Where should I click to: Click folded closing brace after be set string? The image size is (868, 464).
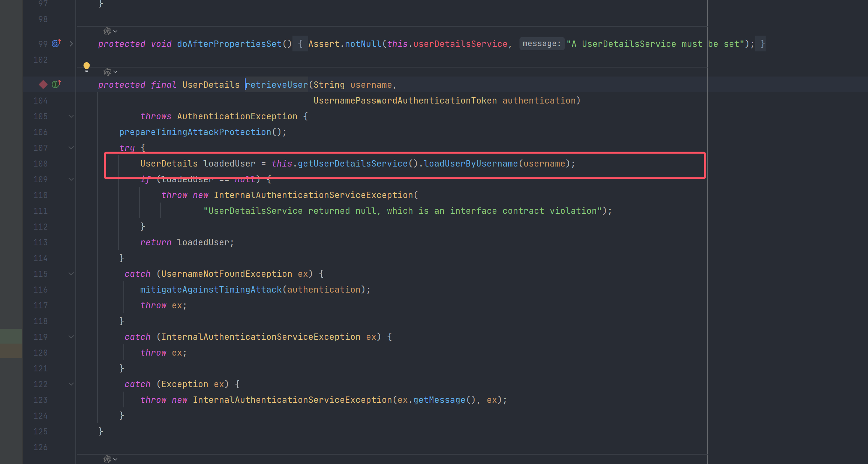tap(762, 44)
